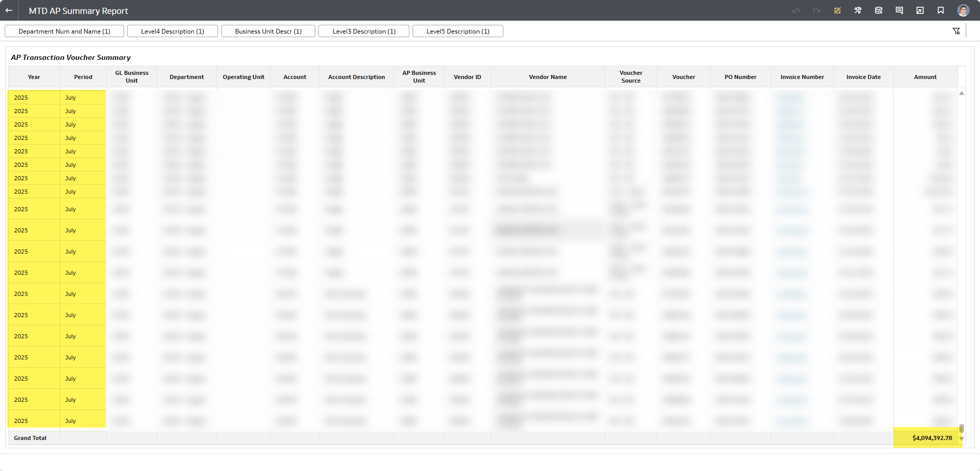Click the Amount column header
Viewport: 980px width, 471px height.
point(925,77)
